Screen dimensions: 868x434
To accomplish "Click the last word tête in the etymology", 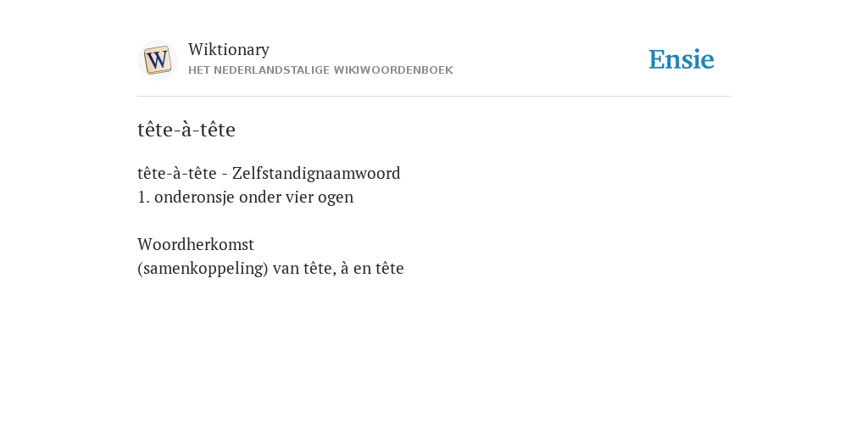I will coord(390,269).
